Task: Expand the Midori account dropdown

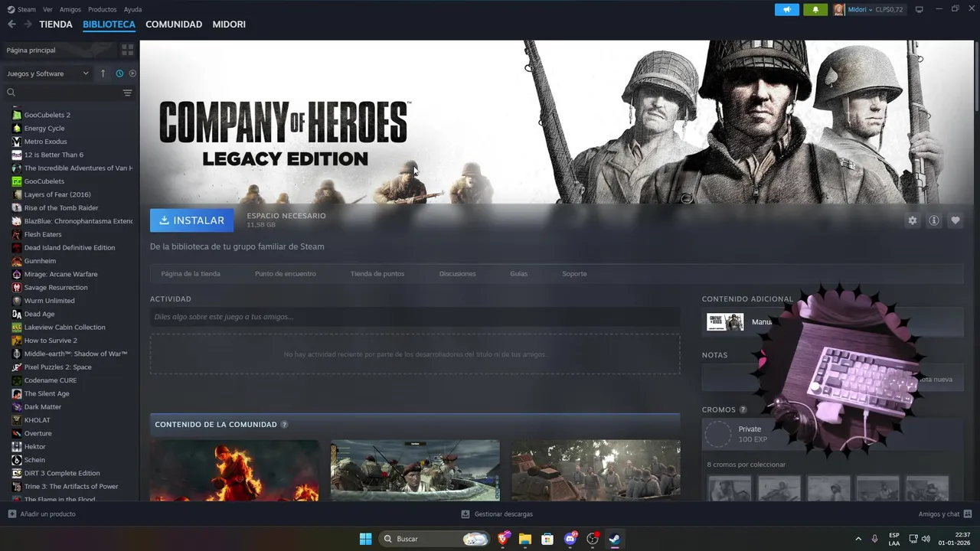Action: pos(870,9)
